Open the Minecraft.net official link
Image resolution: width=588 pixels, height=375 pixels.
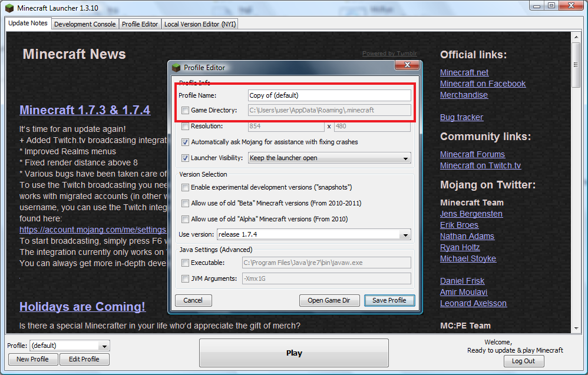pyautogui.click(x=464, y=72)
